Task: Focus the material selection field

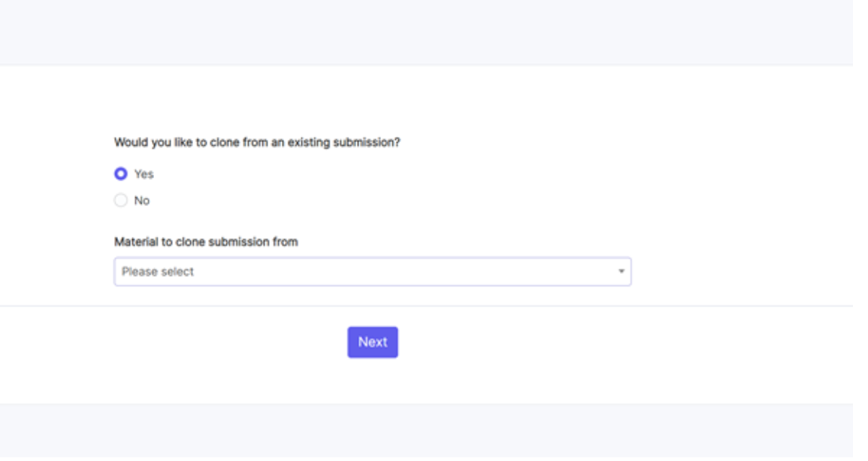Action: (372, 271)
